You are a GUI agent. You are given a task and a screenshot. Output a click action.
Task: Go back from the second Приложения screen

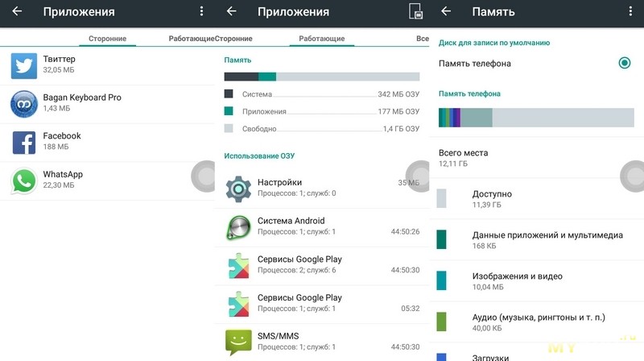coord(232,11)
